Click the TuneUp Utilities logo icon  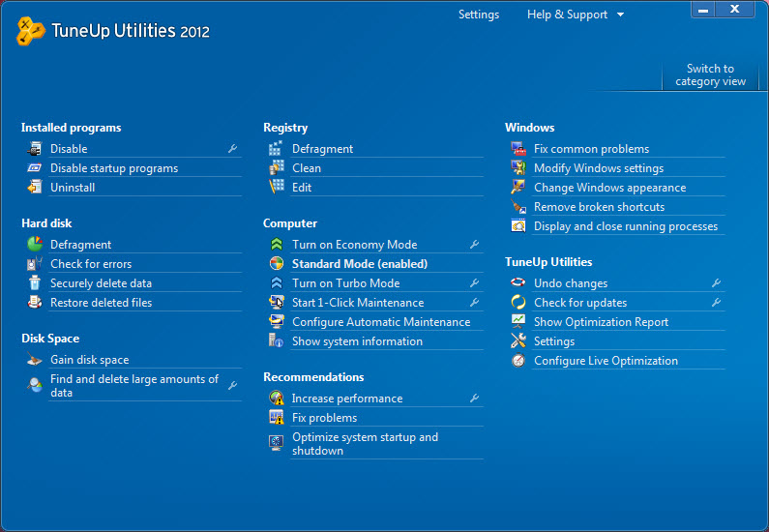click(x=30, y=31)
